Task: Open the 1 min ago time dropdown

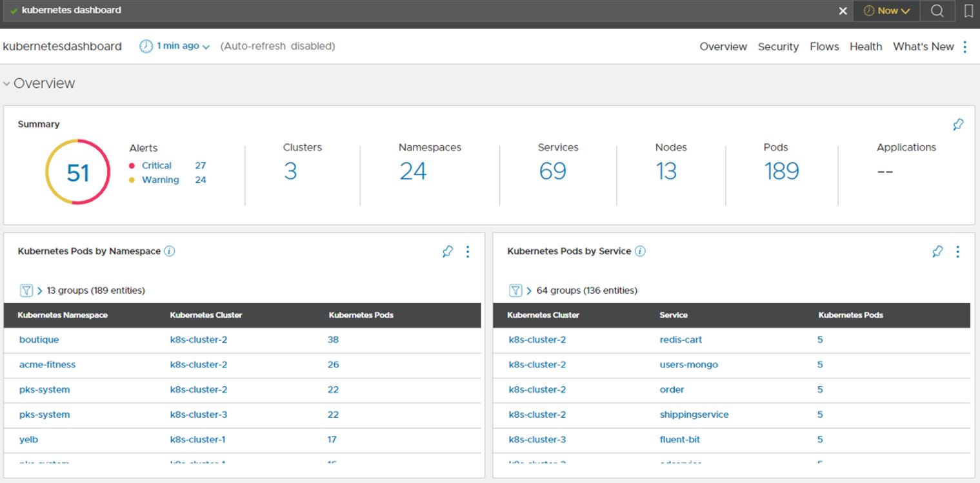Action: click(175, 46)
